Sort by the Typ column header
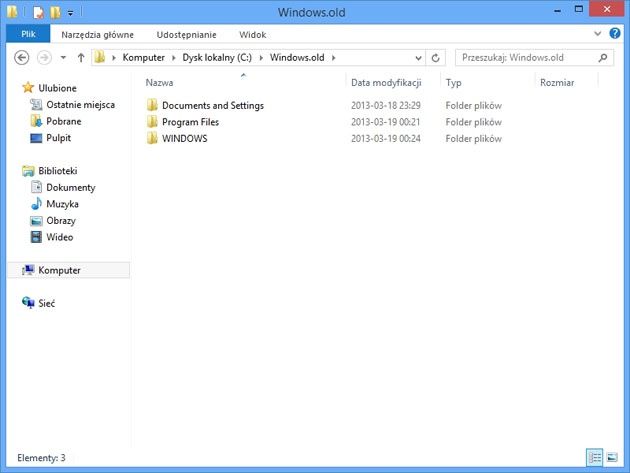The height and width of the screenshot is (473, 630). (x=454, y=83)
